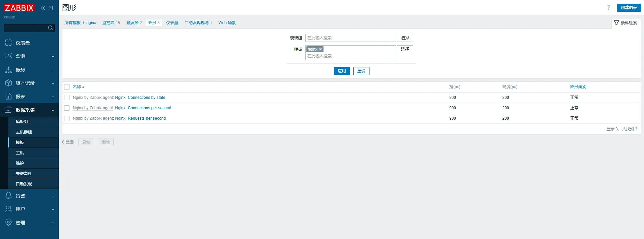Sort by 名称 column header
Screen dimensions: 644x239
tap(79, 87)
